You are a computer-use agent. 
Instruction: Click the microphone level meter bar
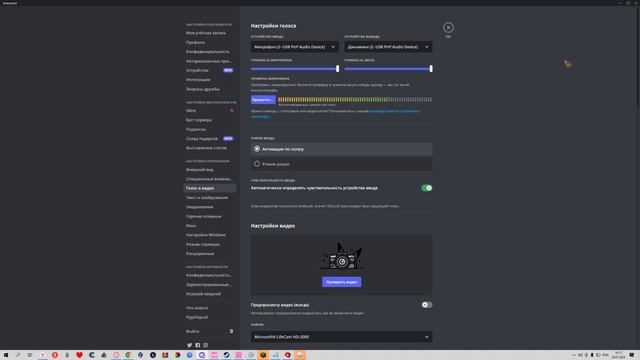pyautogui.click(x=355, y=99)
